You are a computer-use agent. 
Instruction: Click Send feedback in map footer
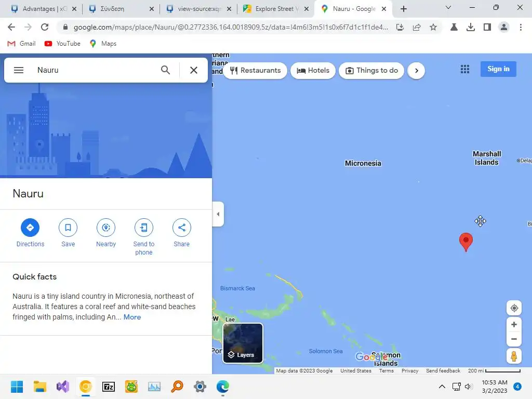point(443,371)
